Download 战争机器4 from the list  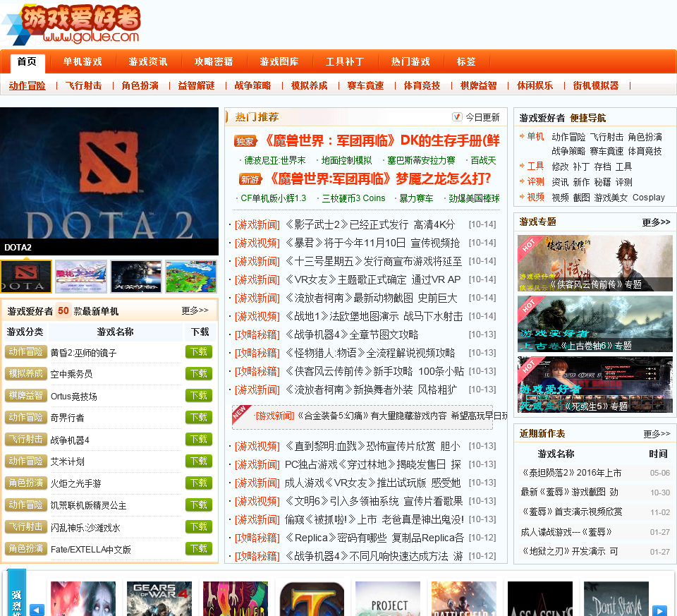[x=199, y=440]
